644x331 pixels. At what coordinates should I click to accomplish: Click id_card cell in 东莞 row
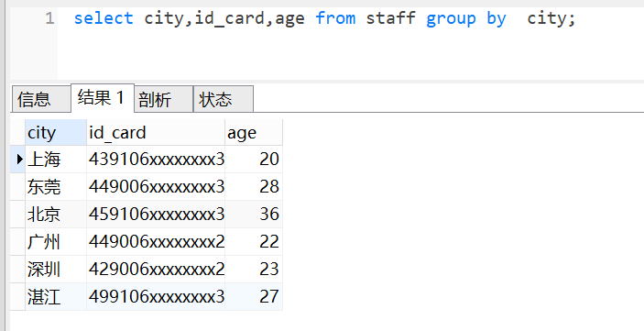[x=156, y=187]
